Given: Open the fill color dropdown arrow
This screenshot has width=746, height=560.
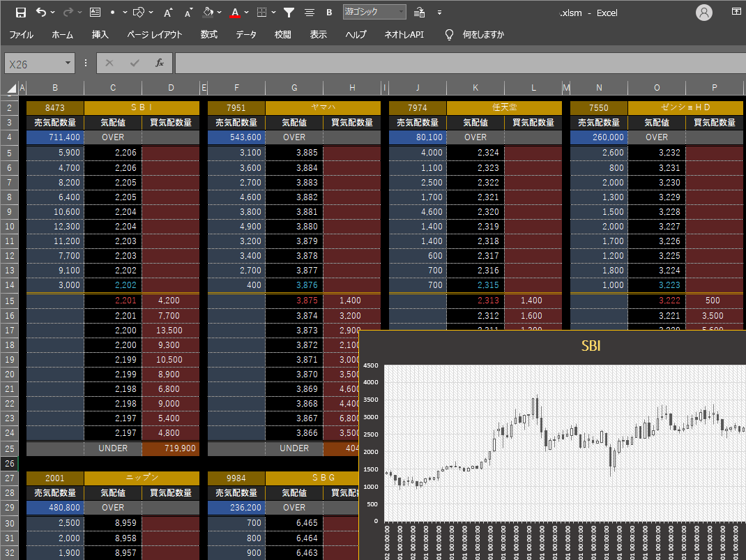Looking at the screenshot, I should tap(220, 13).
